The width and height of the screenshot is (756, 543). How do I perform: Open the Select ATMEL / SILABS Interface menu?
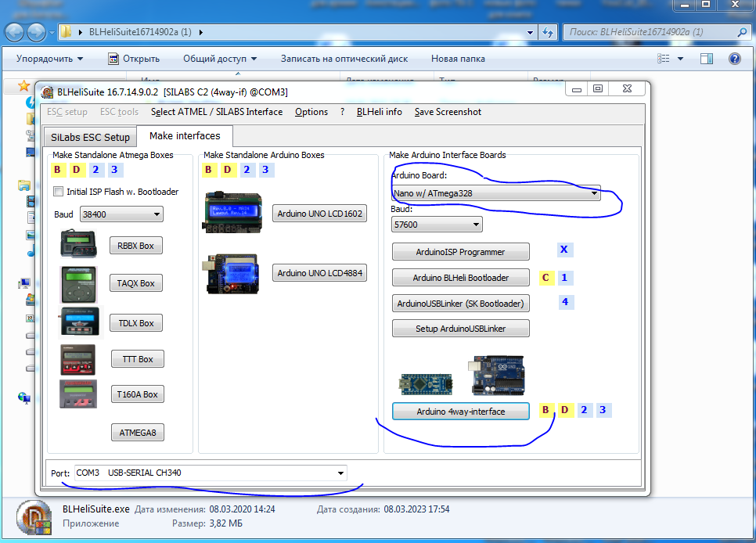(217, 112)
